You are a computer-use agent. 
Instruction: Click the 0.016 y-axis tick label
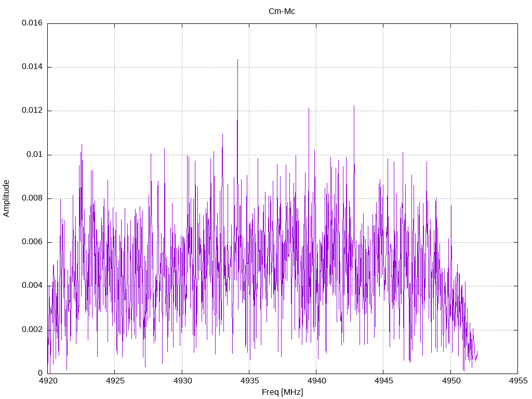pos(32,23)
